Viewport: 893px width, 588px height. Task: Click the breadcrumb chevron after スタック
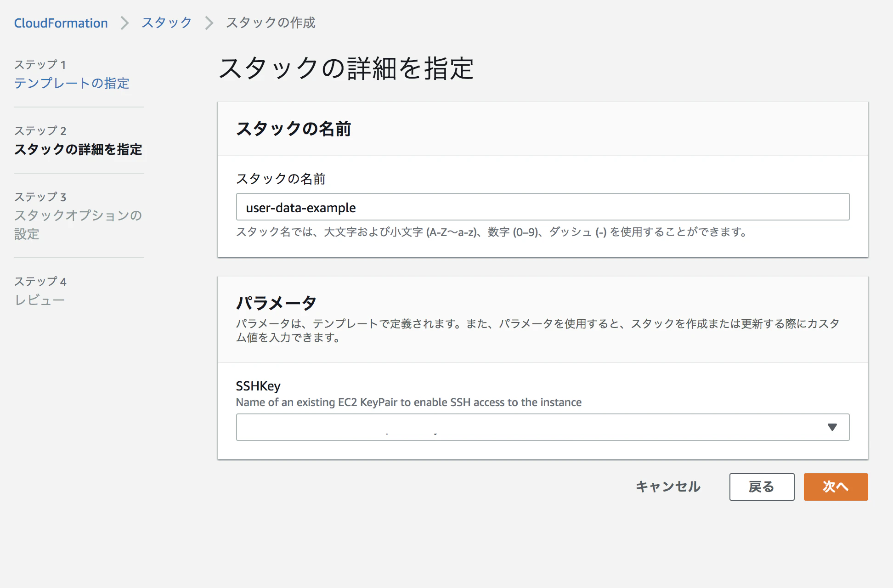[209, 23]
